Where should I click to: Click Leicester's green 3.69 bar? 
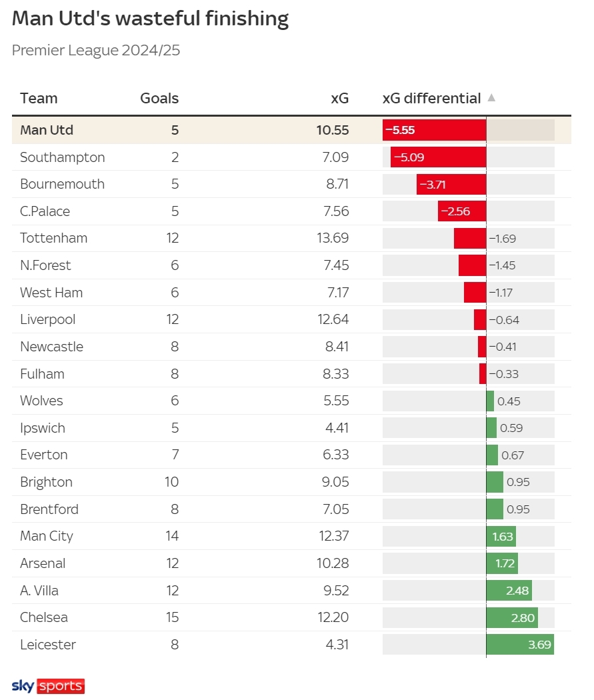click(520, 645)
